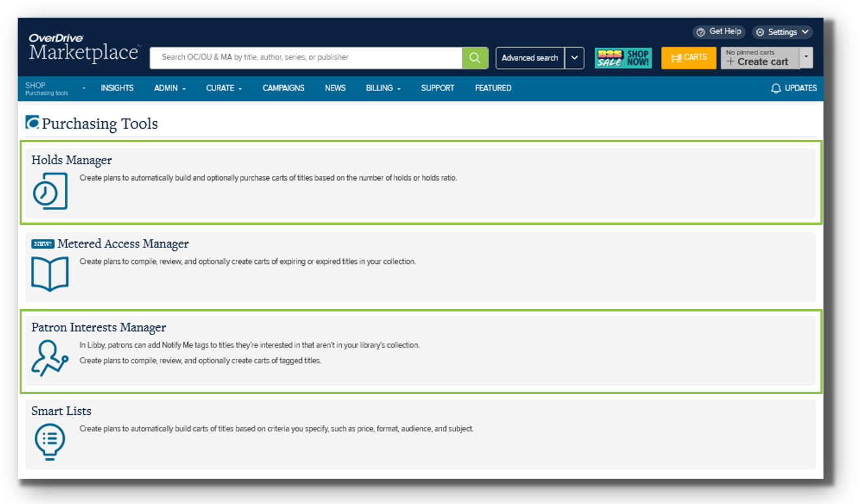Screen dimensions: 860x504
Task: Click the OverDrive Marketplace logo
Action: click(84, 48)
